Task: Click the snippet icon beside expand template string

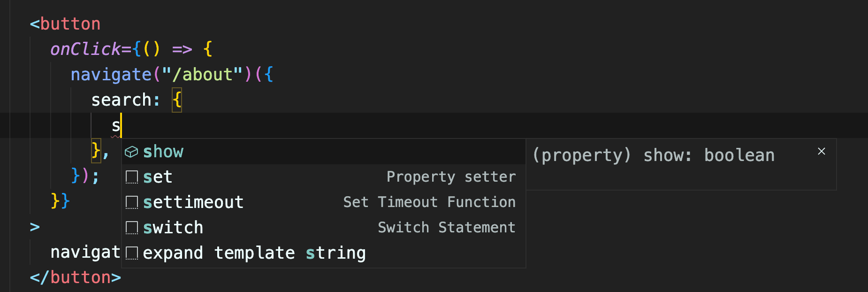Action: tap(132, 253)
